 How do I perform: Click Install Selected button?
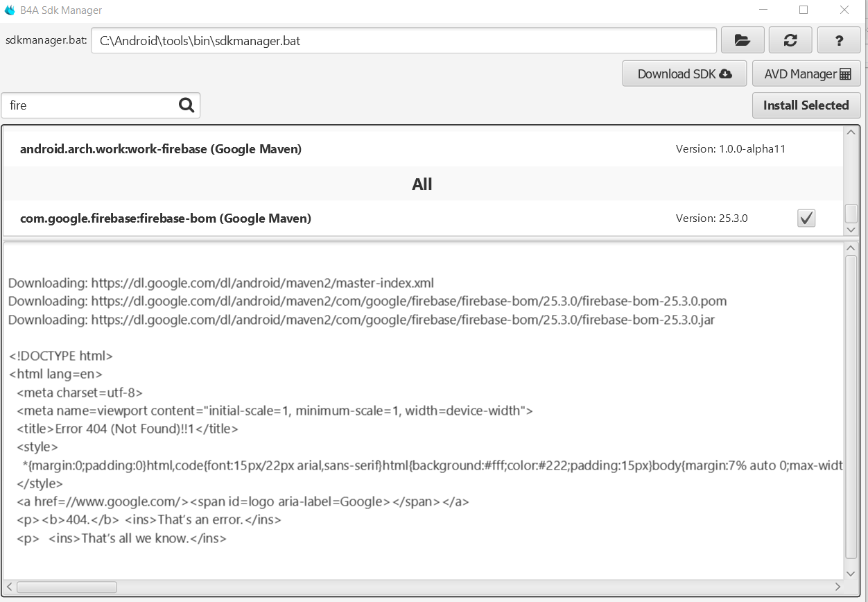click(806, 105)
